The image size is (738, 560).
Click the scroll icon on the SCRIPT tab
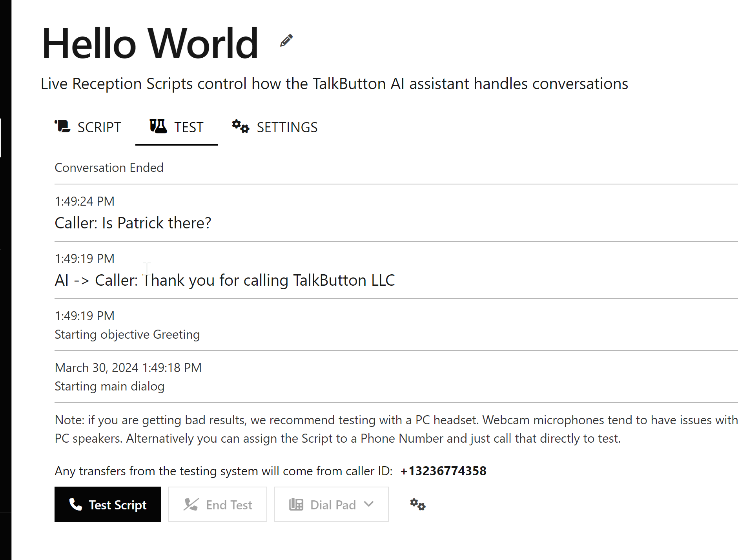pos(62,127)
